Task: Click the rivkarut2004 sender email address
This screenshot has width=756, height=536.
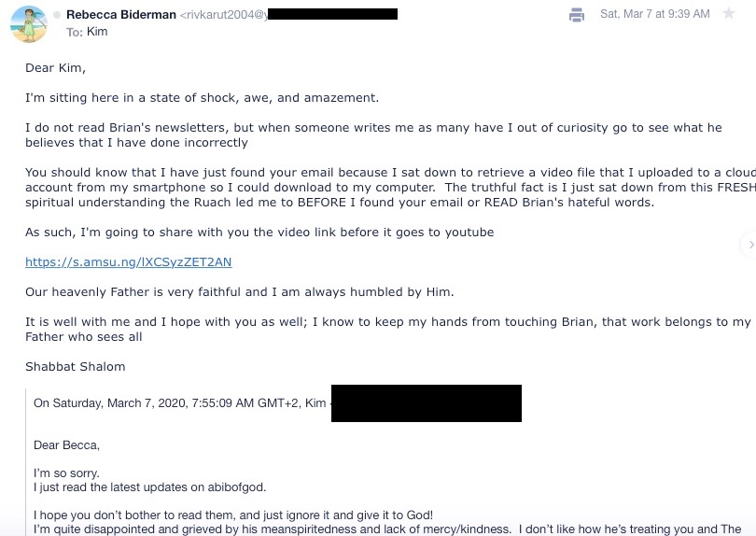Action: (224, 15)
